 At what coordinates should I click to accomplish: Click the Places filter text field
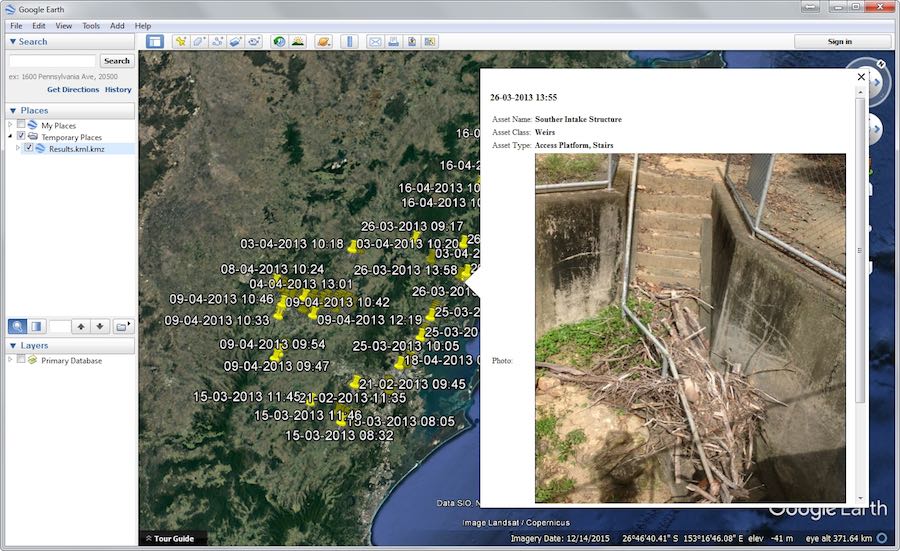coord(59,327)
